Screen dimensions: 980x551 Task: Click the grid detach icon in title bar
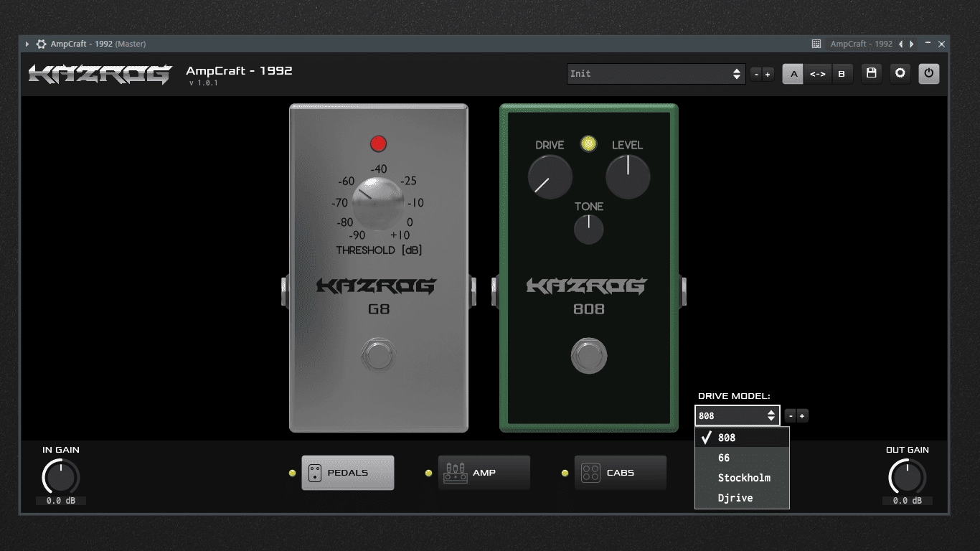pos(816,44)
